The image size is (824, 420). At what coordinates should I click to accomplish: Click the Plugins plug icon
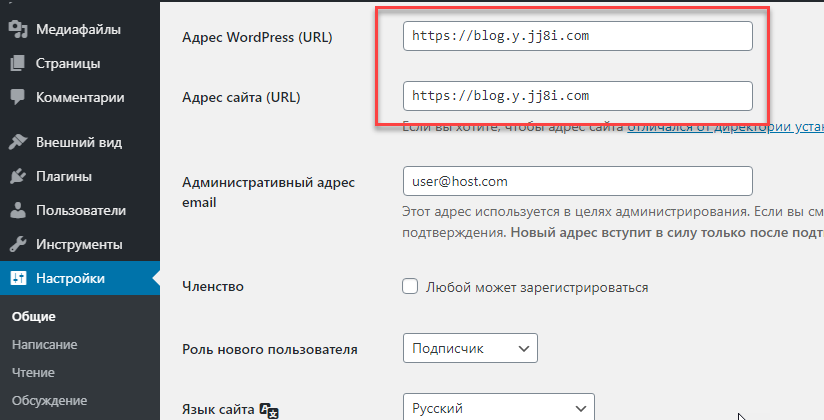18,176
